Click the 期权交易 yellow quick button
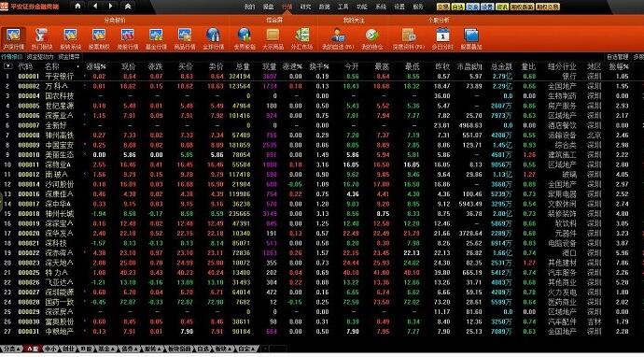The image size is (644, 357). tap(547, 7)
